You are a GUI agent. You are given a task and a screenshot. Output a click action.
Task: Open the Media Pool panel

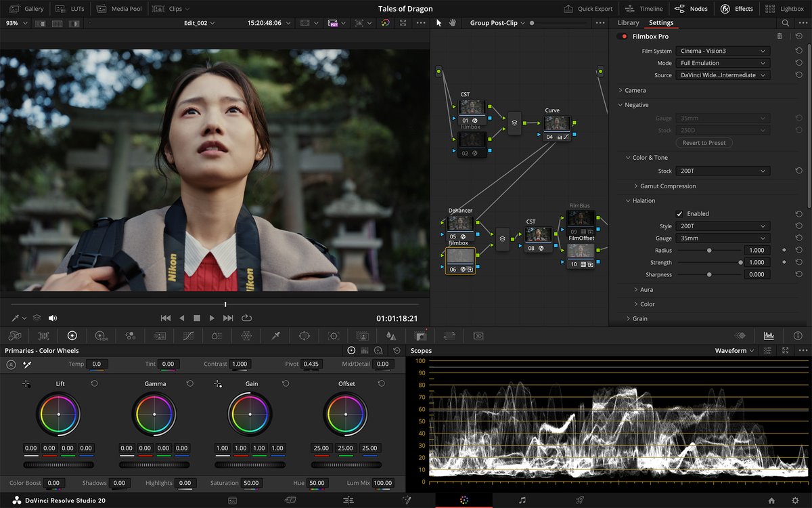tap(120, 9)
